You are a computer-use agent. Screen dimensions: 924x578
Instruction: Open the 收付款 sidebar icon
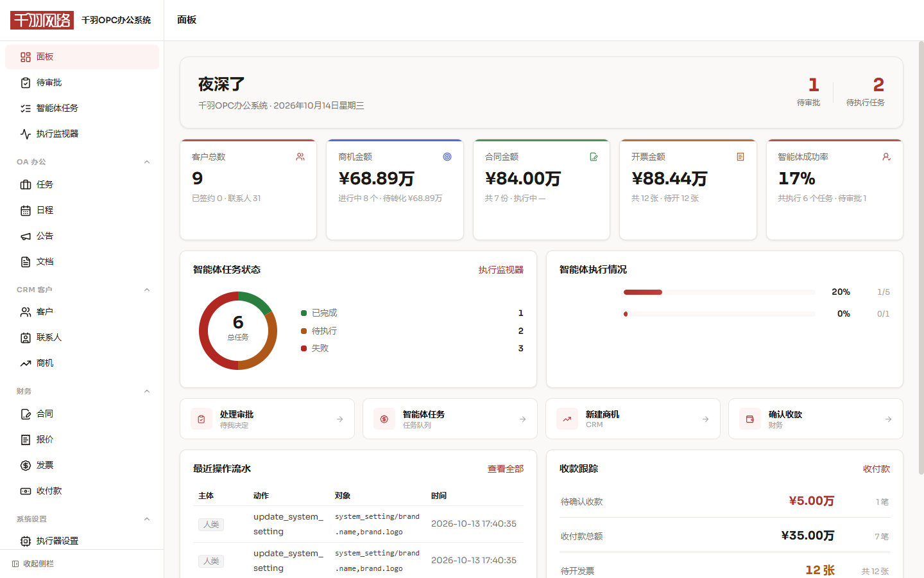[26, 491]
